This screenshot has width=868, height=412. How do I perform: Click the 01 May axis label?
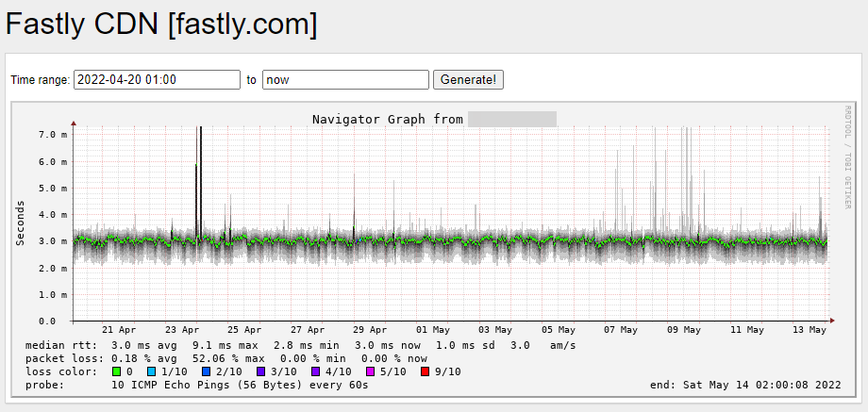(x=433, y=330)
